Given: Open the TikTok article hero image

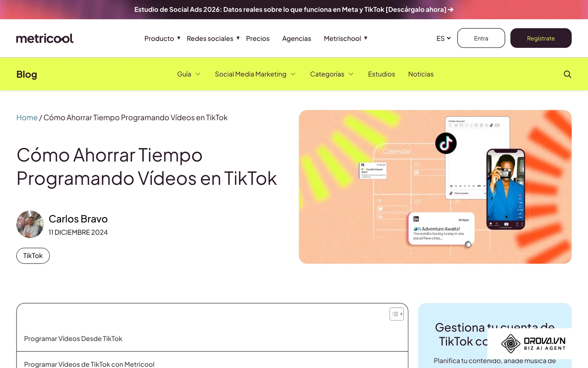Looking at the screenshot, I should [435, 187].
